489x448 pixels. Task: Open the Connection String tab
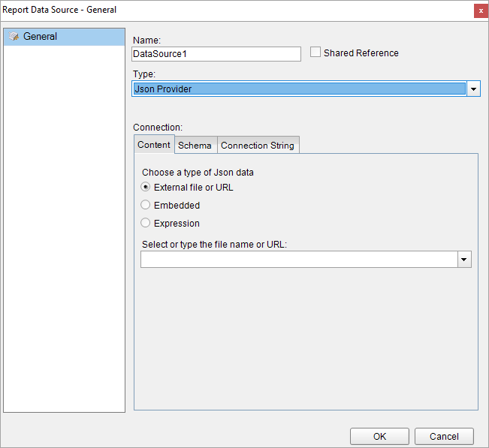point(258,146)
